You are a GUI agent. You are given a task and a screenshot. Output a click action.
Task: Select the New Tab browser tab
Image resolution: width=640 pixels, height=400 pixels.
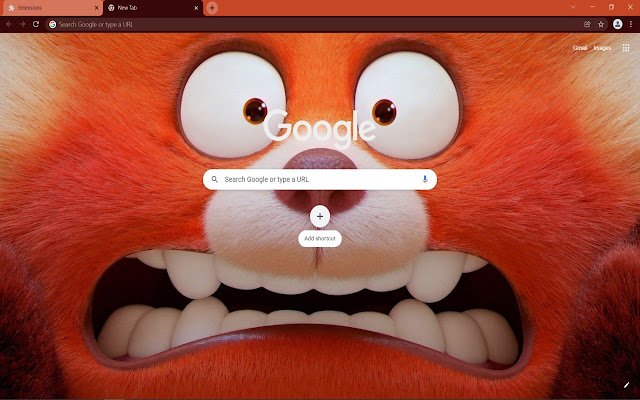pos(152,8)
